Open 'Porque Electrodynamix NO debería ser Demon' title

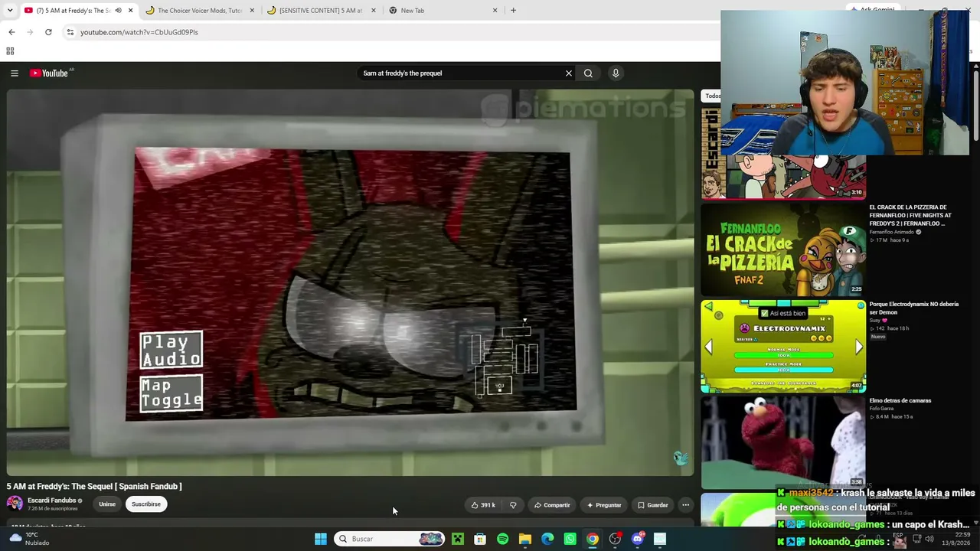point(913,308)
